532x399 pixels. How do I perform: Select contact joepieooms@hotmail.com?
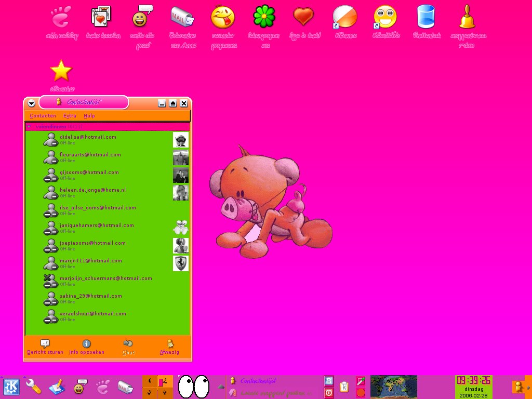point(108,246)
